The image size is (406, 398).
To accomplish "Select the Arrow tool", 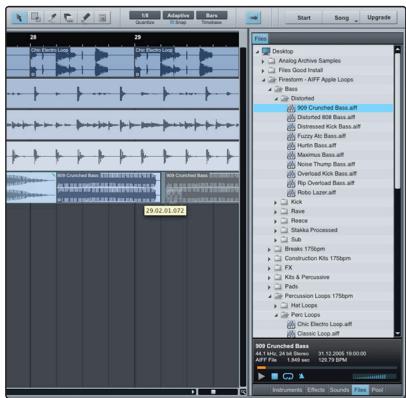I will pyautogui.click(x=19, y=17).
